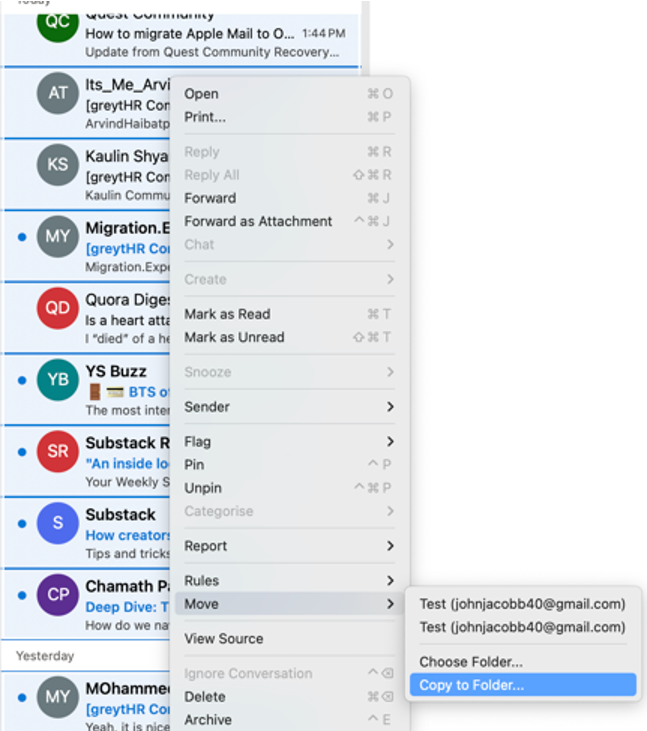Pick the first Test (johnjacobb40@gmail.com) folder
647x731 pixels.
tap(523, 604)
